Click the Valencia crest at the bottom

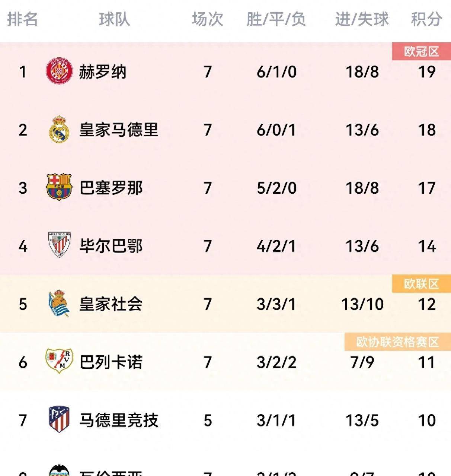[x=59, y=470]
